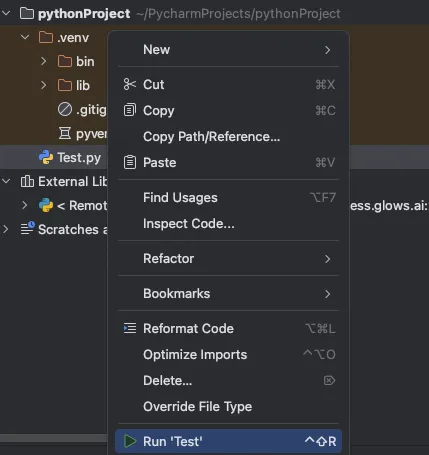429x455 pixels.
Task: Expand the bin folder
Action: point(43,61)
